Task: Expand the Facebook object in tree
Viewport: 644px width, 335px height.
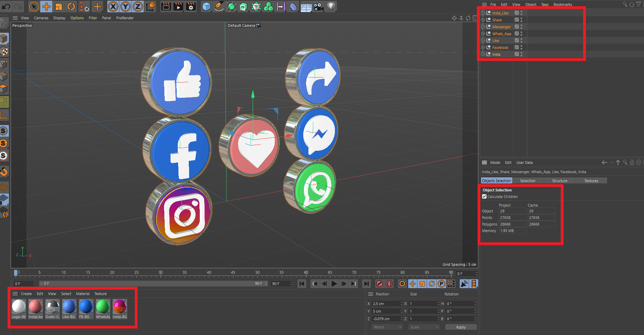Action: click(483, 48)
